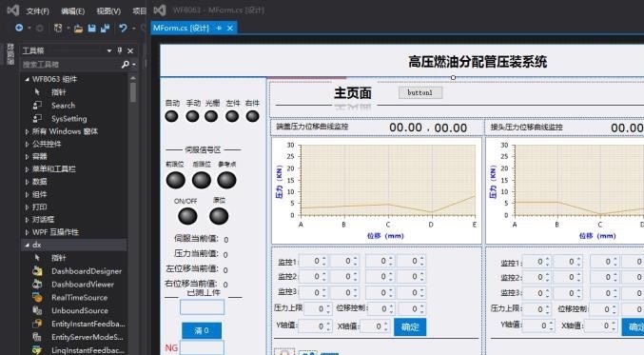Select the DashboardViewer toolbox item
Screen dimensions: 644x355
click(x=82, y=285)
